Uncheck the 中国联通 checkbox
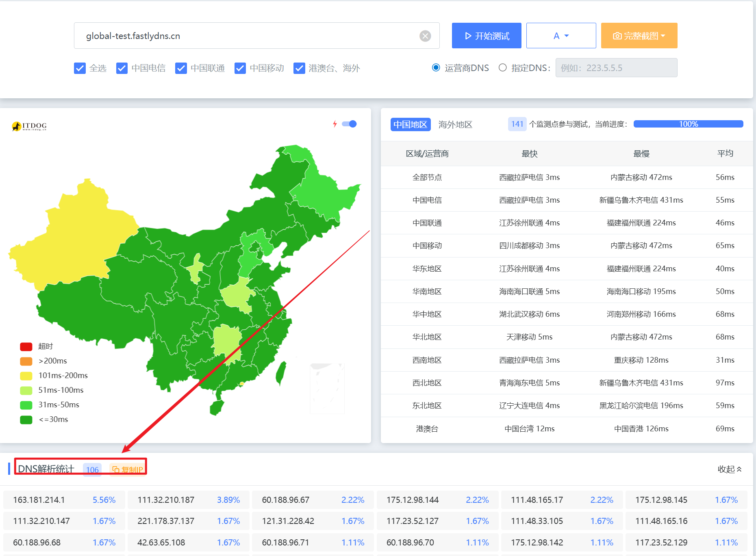The height and width of the screenshot is (556, 756). tap(181, 68)
